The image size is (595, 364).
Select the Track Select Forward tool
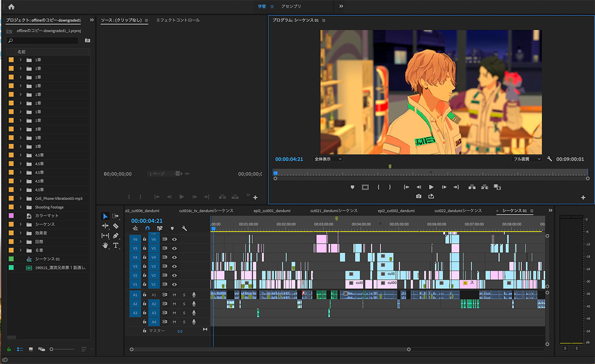coord(116,216)
